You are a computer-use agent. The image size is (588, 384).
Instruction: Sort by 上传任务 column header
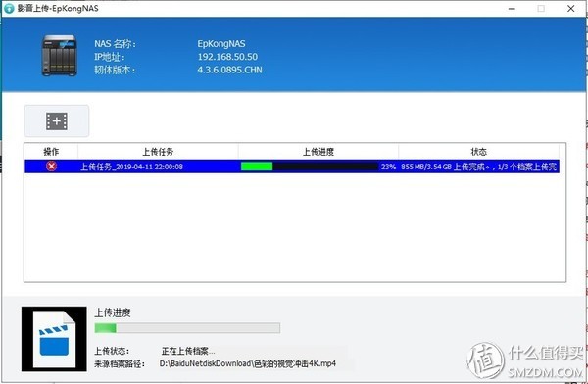(x=158, y=152)
